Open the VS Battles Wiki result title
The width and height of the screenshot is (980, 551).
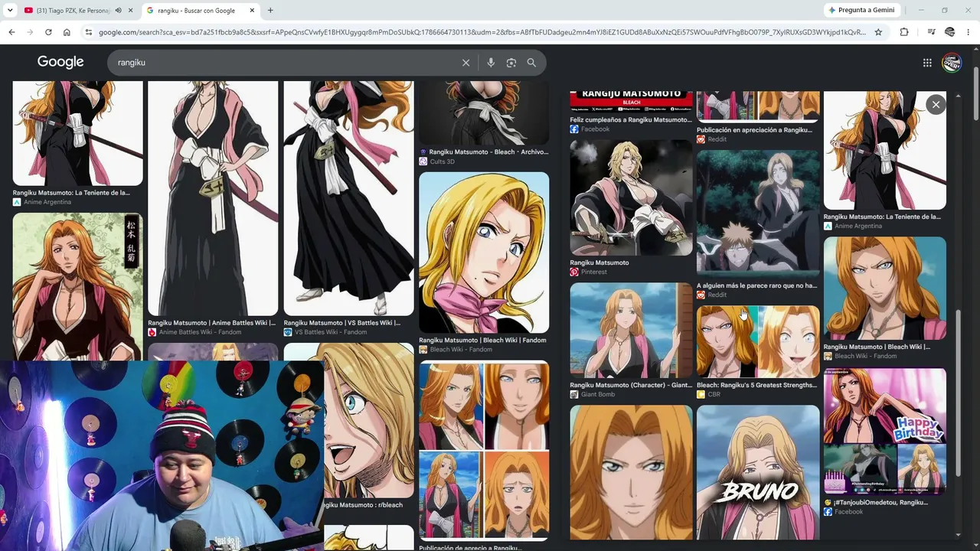tap(342, 323)
